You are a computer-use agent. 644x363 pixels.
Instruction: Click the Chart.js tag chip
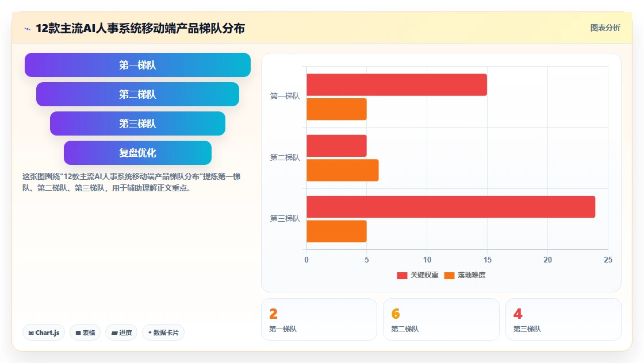click(x=44, y=332)
